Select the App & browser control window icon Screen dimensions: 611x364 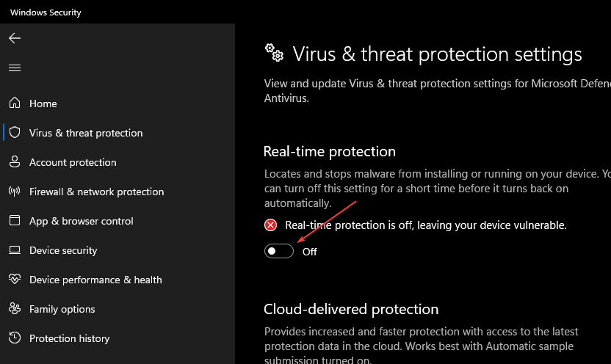pyautogui.click(x=15, y=220)
